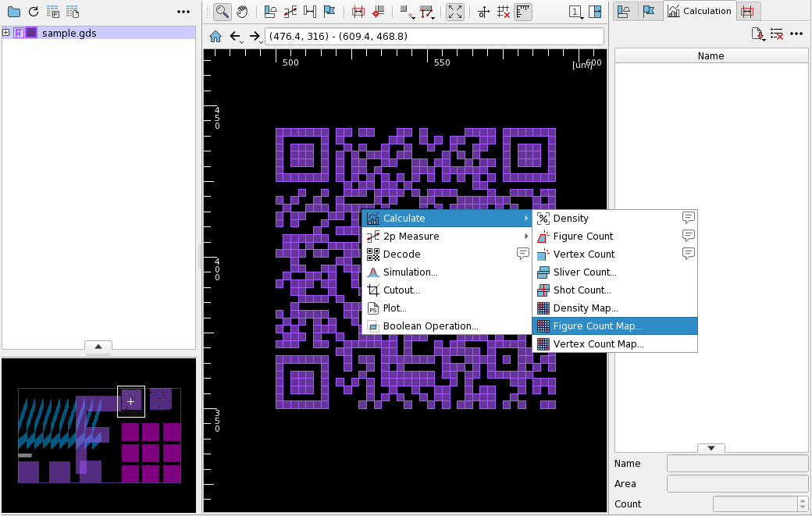Click the Name input field
The image size is (812, 516).
(x=737, y=463)
